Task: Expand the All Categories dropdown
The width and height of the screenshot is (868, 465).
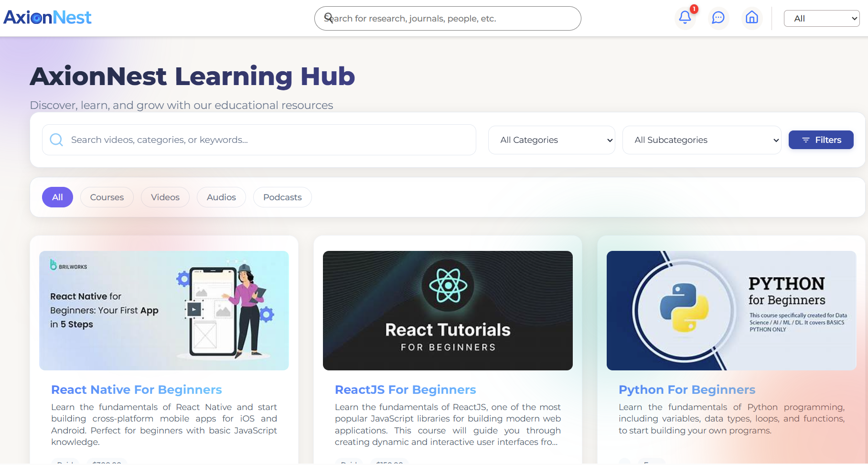Action: [x=551, y=140]
